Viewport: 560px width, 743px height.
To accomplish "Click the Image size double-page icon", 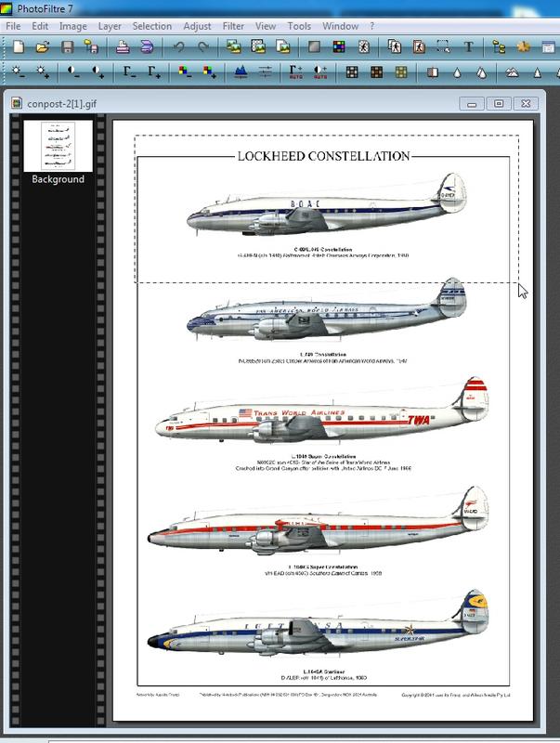I will pos(394,46).
